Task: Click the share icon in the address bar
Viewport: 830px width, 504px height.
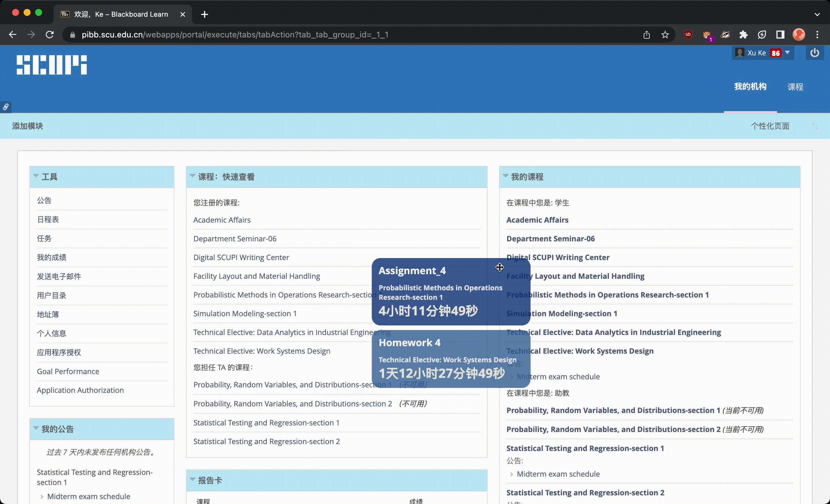Action: click(646, 35)
